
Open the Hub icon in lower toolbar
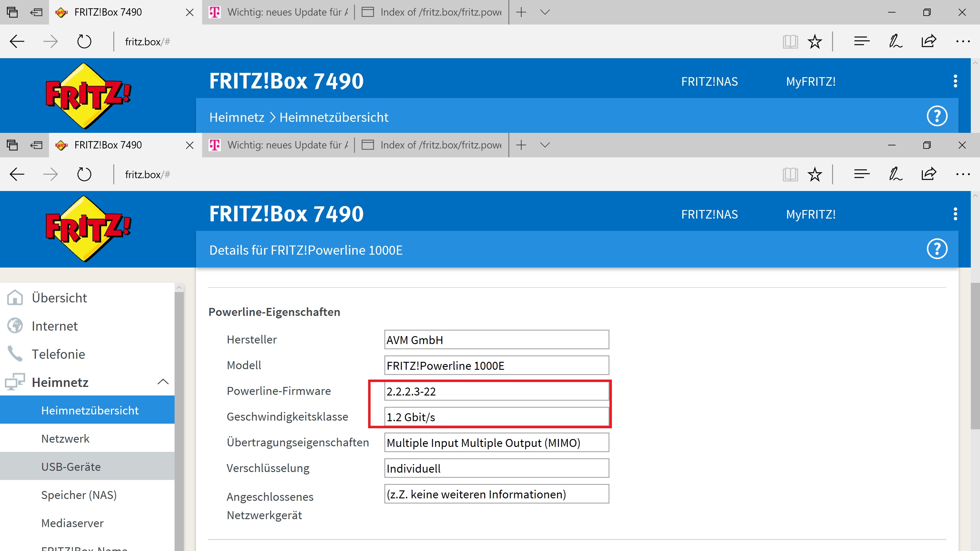click(861, 174)
